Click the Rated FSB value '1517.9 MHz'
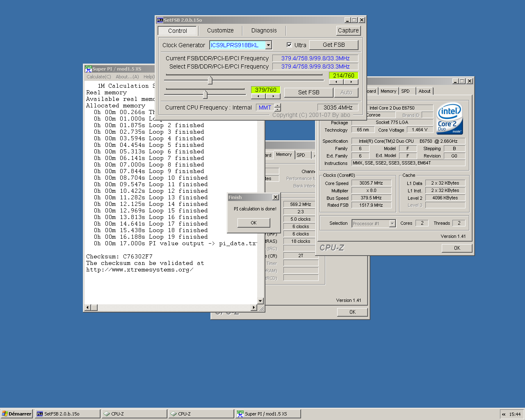 tap(371, 205)
